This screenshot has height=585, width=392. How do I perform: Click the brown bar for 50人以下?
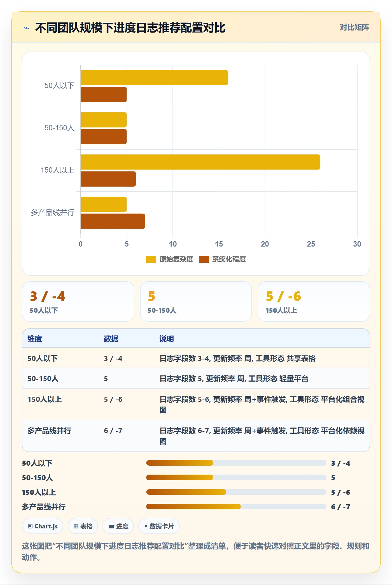coord(104,94)
